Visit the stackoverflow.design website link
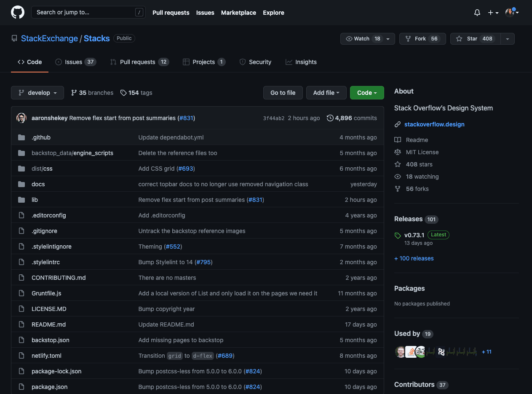Image resolution: width=532 pixels, height=394 pixels. 434,124
